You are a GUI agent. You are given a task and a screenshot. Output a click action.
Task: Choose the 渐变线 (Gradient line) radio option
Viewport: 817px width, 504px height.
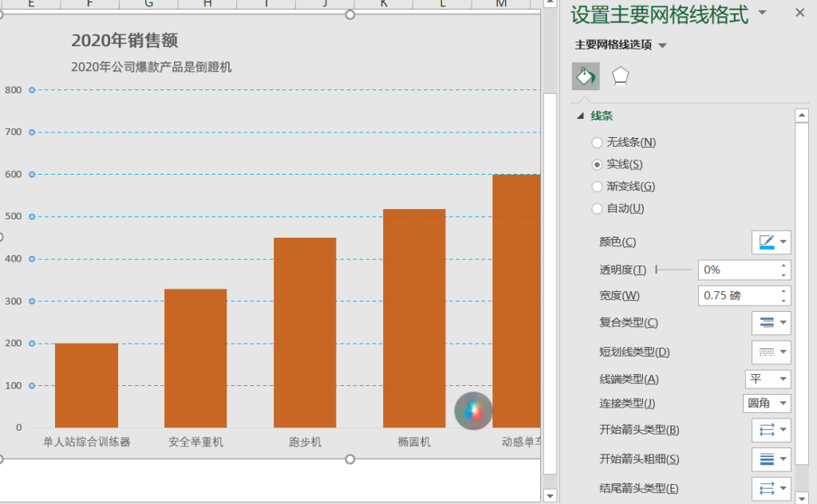point(597,187)
